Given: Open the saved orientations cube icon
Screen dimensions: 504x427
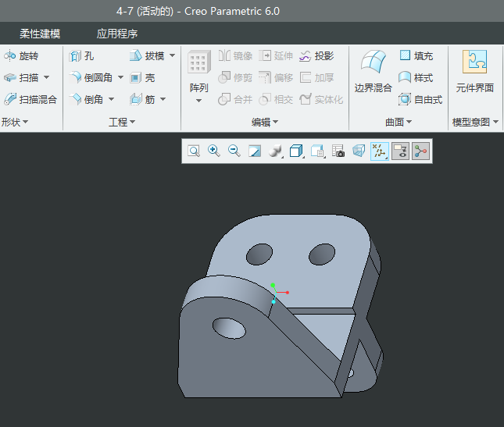Looking at the screenshot, I should click(x=296, y=151).
